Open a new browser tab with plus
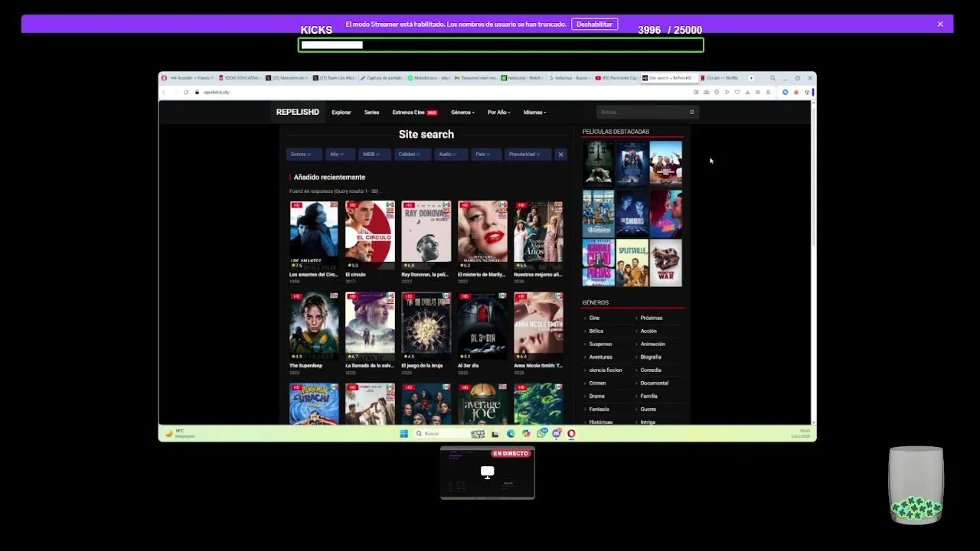This screenshot has height=551, width=980. [751, 78]
